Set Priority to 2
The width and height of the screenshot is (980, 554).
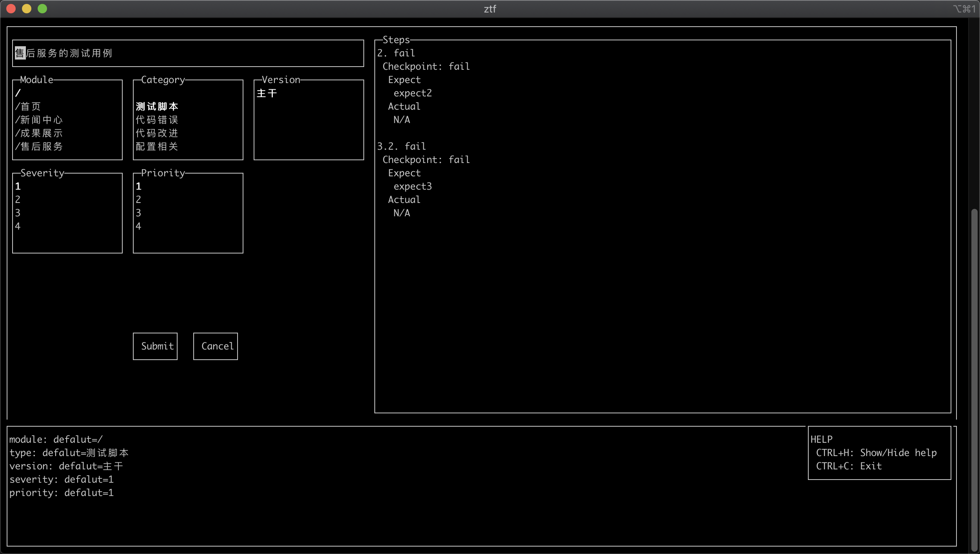point(138,200)
